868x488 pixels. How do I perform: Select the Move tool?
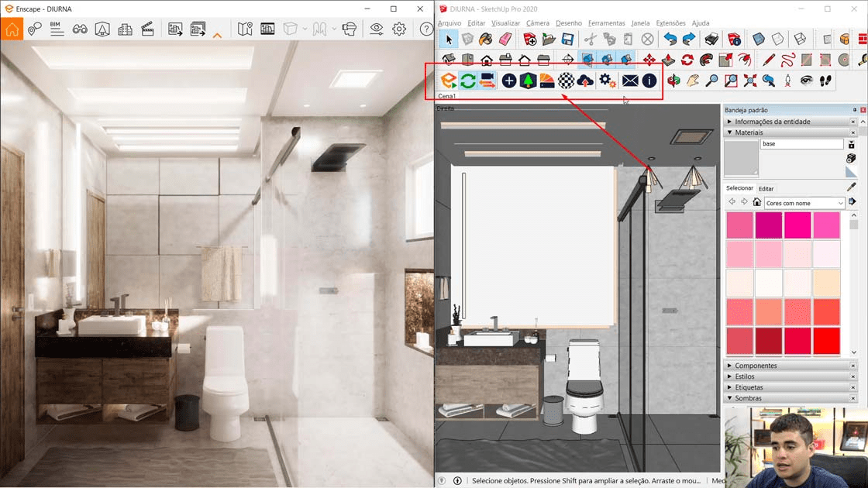(x=649, y=59)
